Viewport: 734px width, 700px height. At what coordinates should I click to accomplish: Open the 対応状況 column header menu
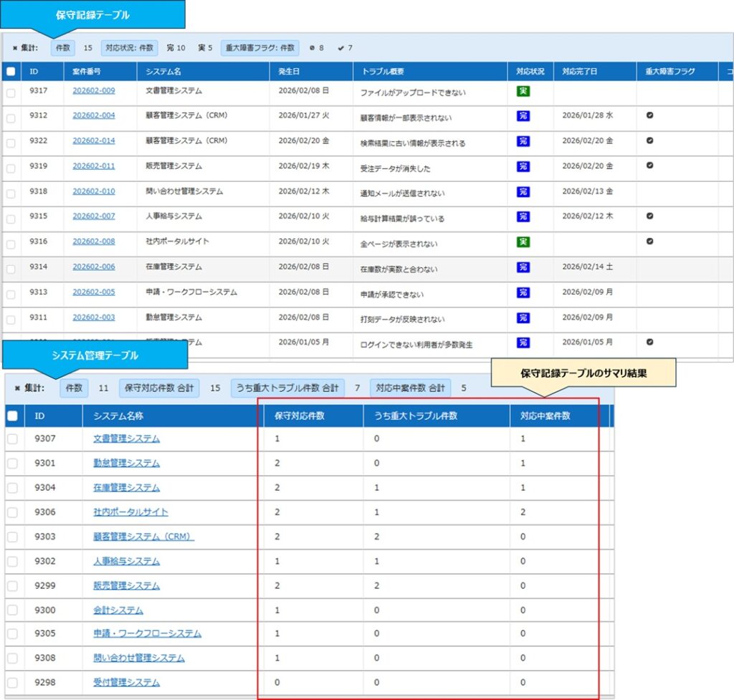[530, 72]
